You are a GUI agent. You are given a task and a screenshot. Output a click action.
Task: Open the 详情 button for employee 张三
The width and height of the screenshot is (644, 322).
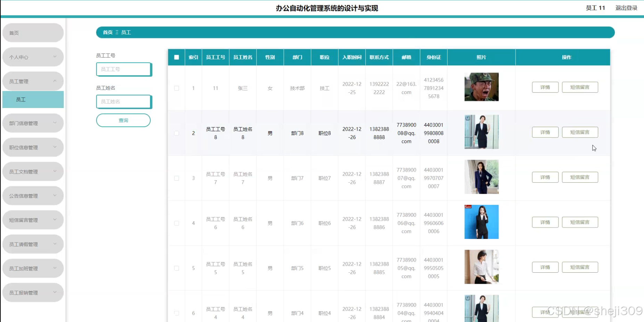click(545, 87)
